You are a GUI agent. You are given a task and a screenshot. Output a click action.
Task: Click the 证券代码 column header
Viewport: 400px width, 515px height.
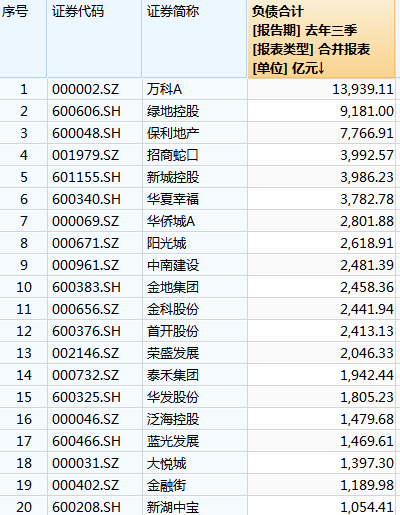click(x=95, y=39)
